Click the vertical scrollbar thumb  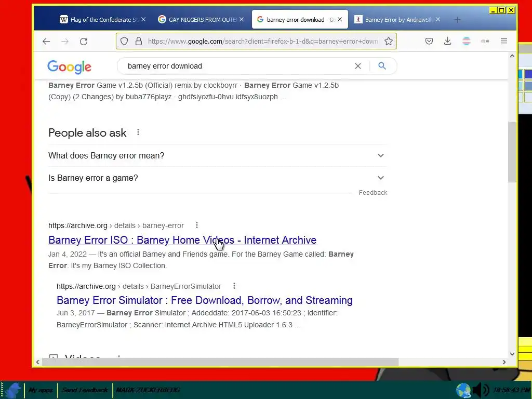pos(512,152)
